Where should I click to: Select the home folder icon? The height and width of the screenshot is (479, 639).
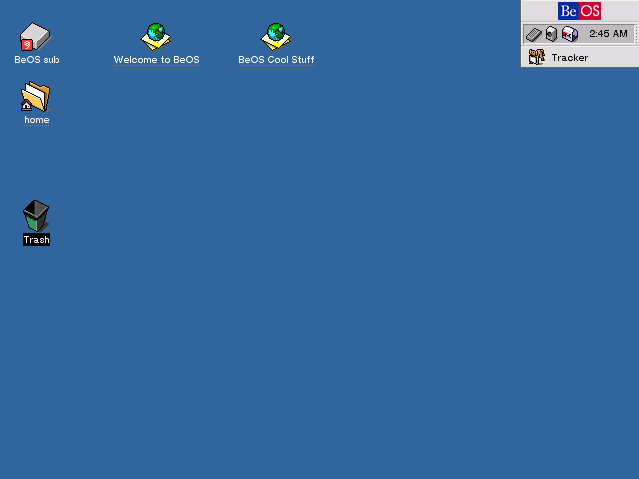35,97
